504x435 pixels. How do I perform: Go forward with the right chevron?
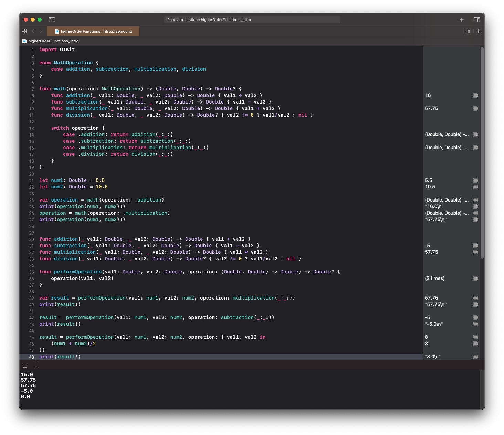[x=41, y=31]
